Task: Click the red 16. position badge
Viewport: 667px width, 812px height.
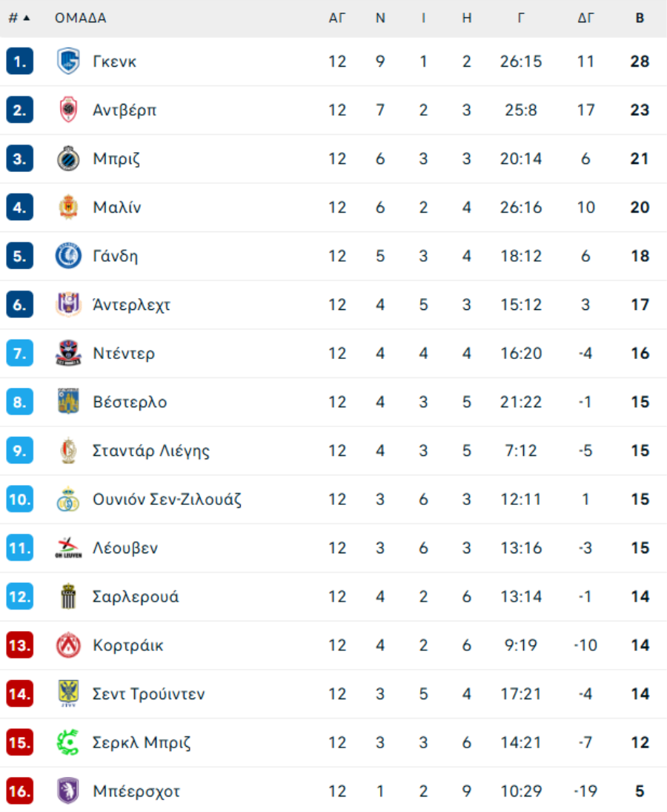Action: tap(20, 791)
